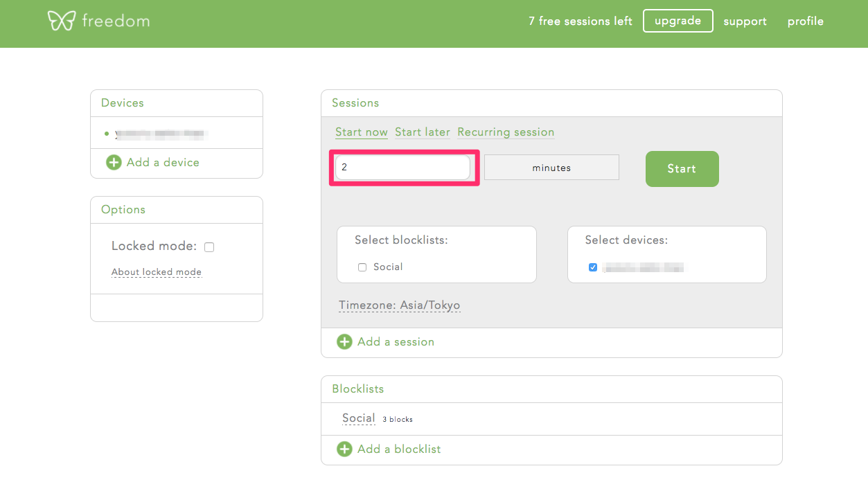Open the support page
This screenshot has height=500, width=868.
click(x=745, y=21)
